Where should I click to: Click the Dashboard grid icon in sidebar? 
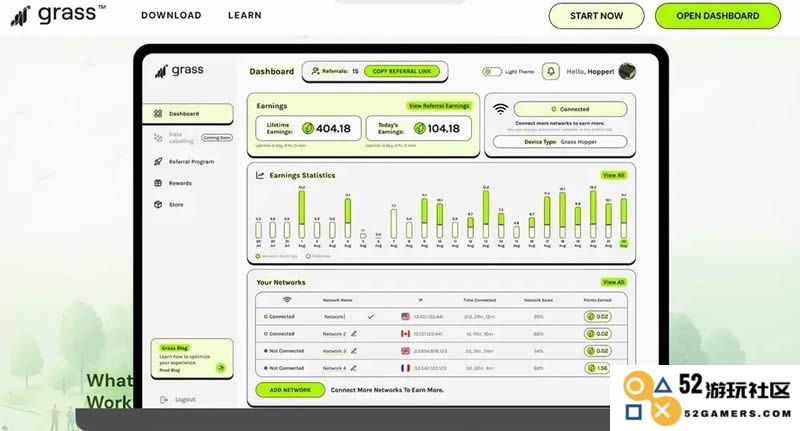click(x=158, y=114)
